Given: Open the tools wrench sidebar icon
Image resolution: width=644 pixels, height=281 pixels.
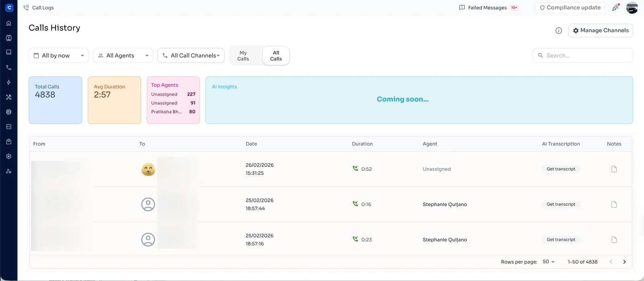Looking at the screenshot, I should (9, 97).
